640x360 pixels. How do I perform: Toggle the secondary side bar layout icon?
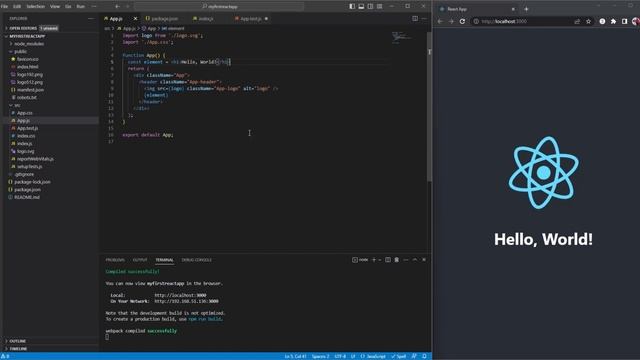[370, 7]
